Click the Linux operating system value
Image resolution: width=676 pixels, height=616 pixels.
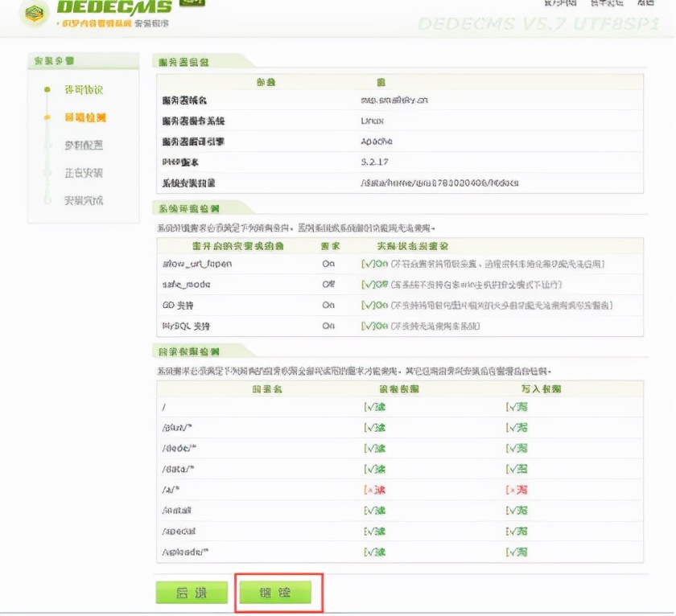click(372, 121)
